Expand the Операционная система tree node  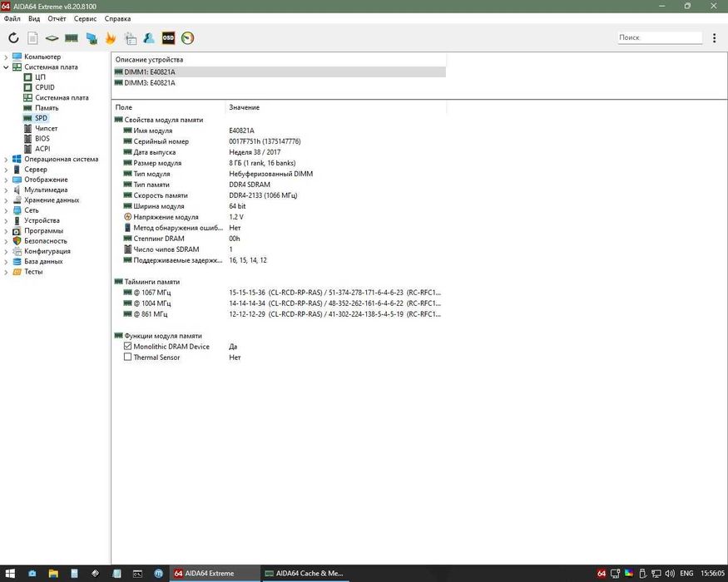[x=7, y=159]
